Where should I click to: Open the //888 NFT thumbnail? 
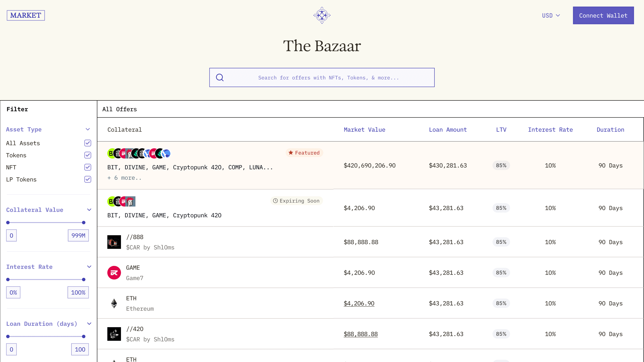[114, 242]
